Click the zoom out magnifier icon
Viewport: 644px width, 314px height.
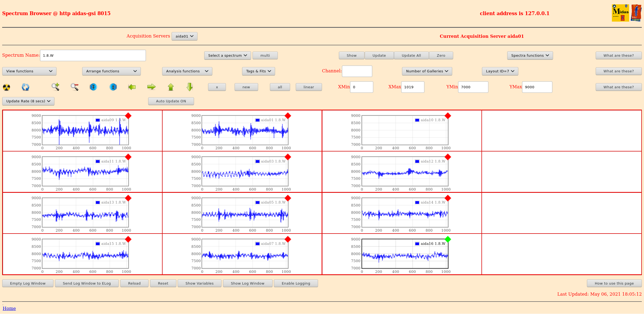click(x=75, y=87)
